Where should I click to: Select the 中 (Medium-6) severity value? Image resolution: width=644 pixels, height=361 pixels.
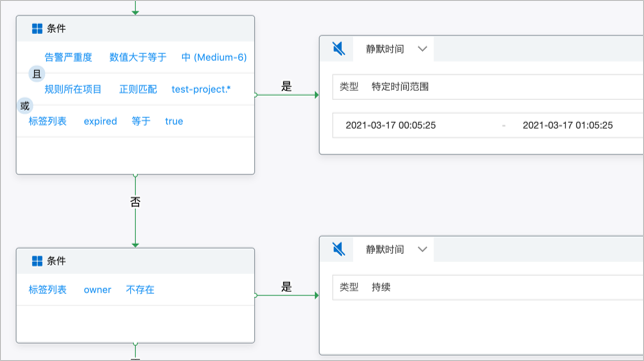click(214, 57)
